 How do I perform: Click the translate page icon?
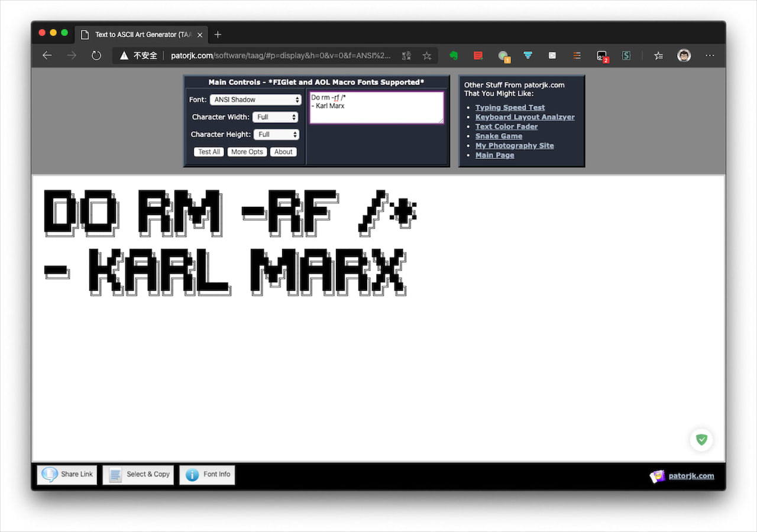pos(406,56)
